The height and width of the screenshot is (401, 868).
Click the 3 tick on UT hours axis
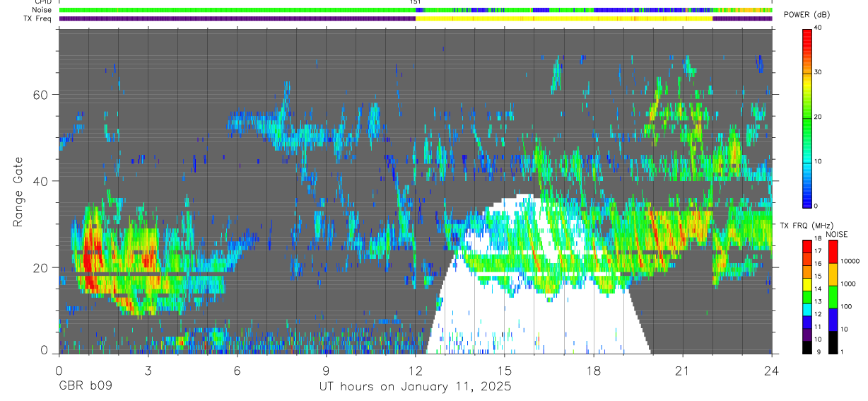148,371
